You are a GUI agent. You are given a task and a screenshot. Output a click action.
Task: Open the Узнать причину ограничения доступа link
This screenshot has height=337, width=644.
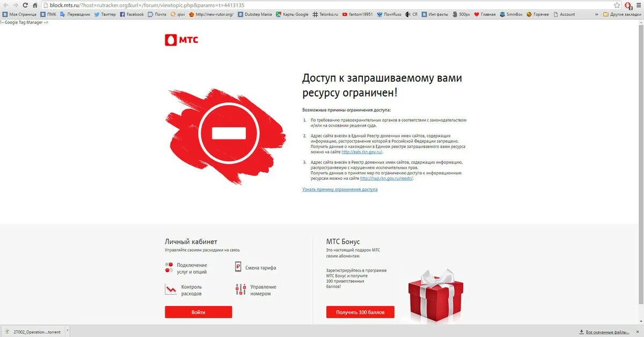340,189
